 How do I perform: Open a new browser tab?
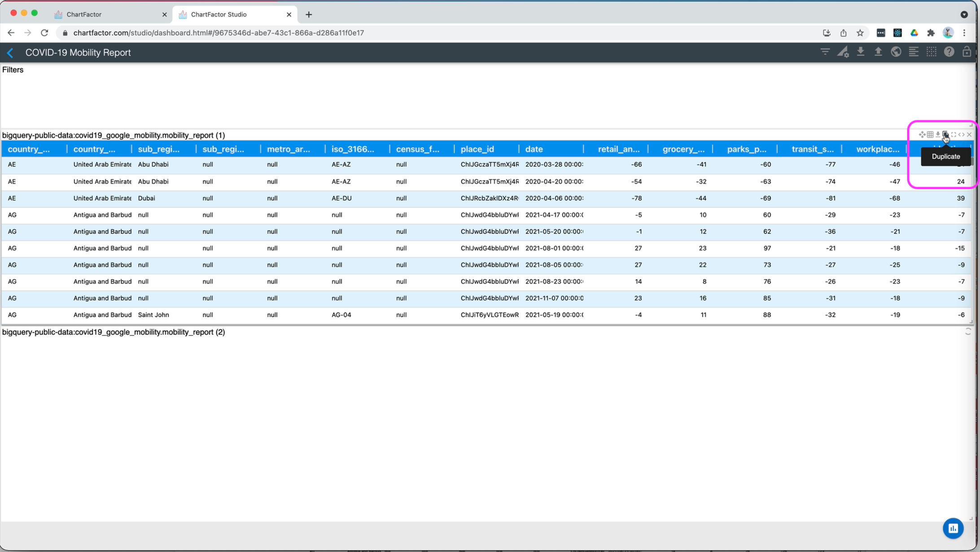coord(309,14)
